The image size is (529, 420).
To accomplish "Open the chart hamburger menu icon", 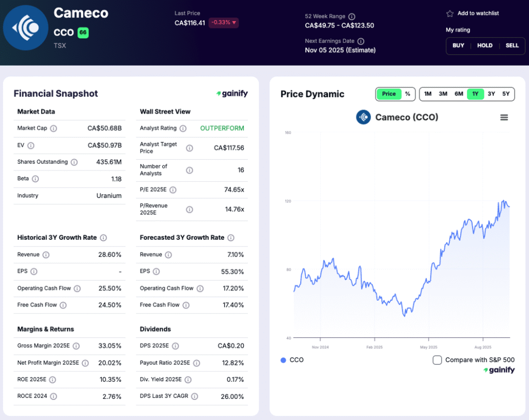I will (x=504, y=118).
